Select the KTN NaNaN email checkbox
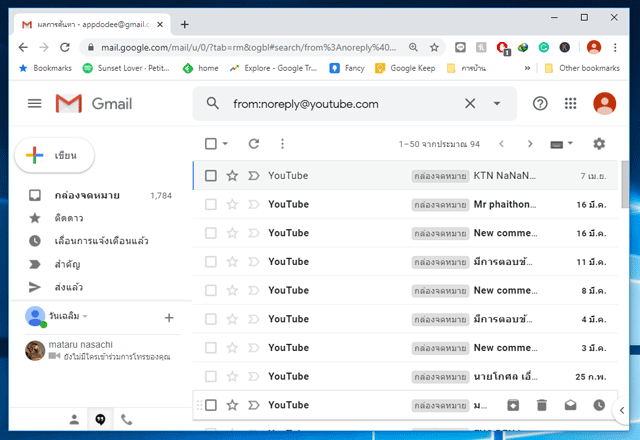 point(211,176)
